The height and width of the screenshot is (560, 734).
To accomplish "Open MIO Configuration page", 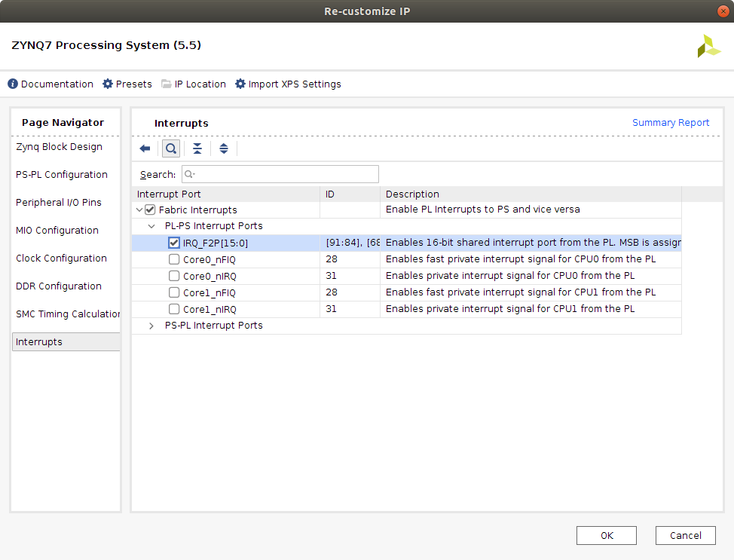I will pyautogui.click(x=57, y=231).
